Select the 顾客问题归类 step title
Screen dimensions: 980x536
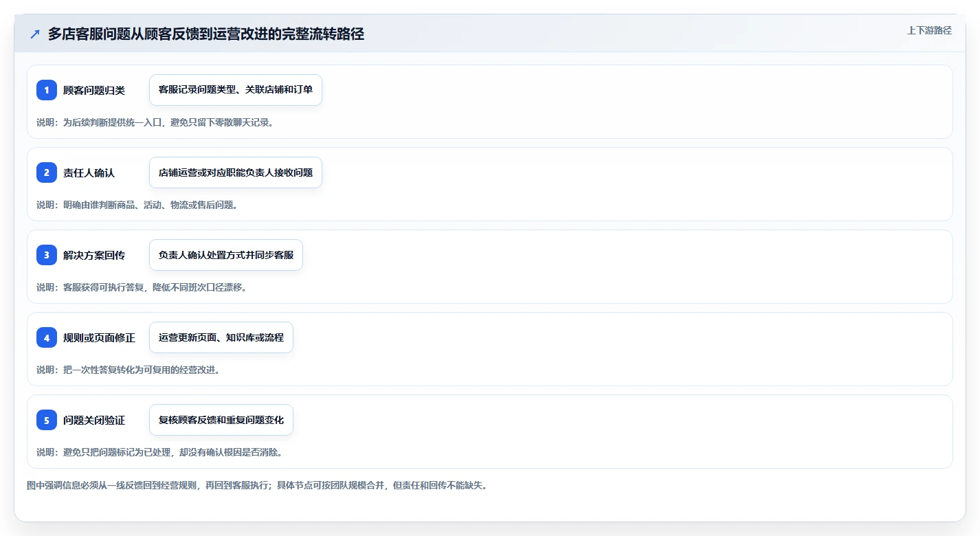point(94,90)
